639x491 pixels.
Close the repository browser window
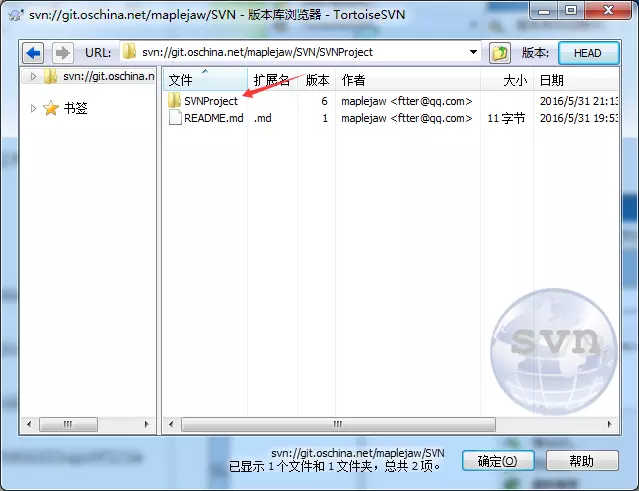tap(608, 10)
